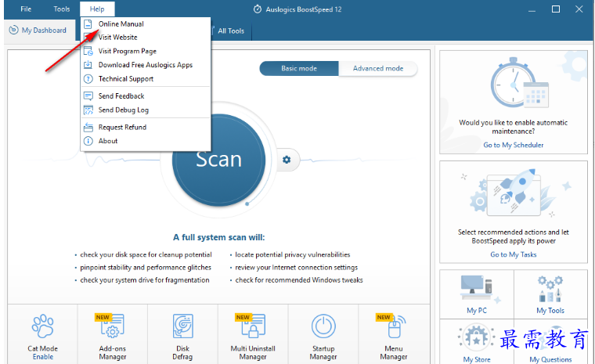Image resolution: width=595 pixels, height=364 pixels.
Task: Click 'check your system drive for fragmentation'
Action: 145,280
